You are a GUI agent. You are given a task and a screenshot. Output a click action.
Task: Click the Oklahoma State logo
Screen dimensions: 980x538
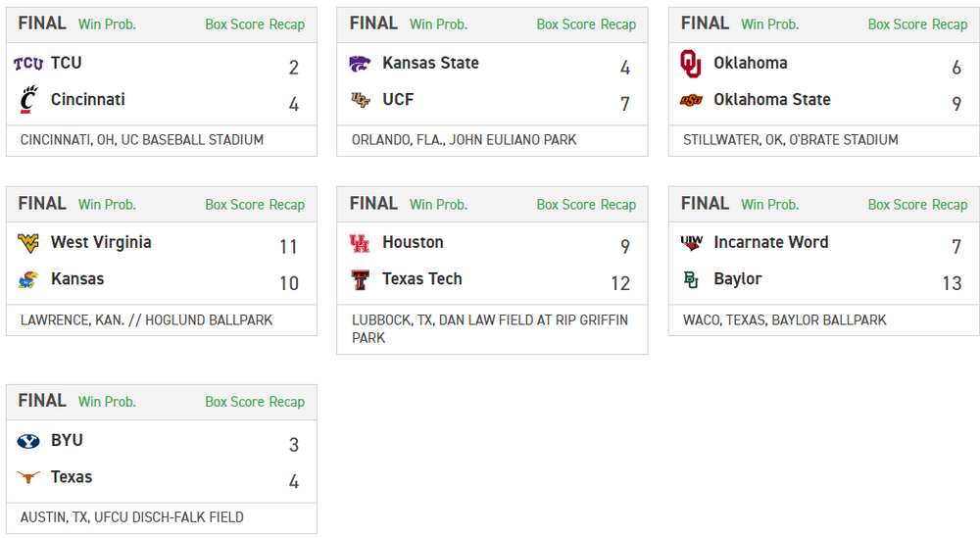[x=691, y=100]
